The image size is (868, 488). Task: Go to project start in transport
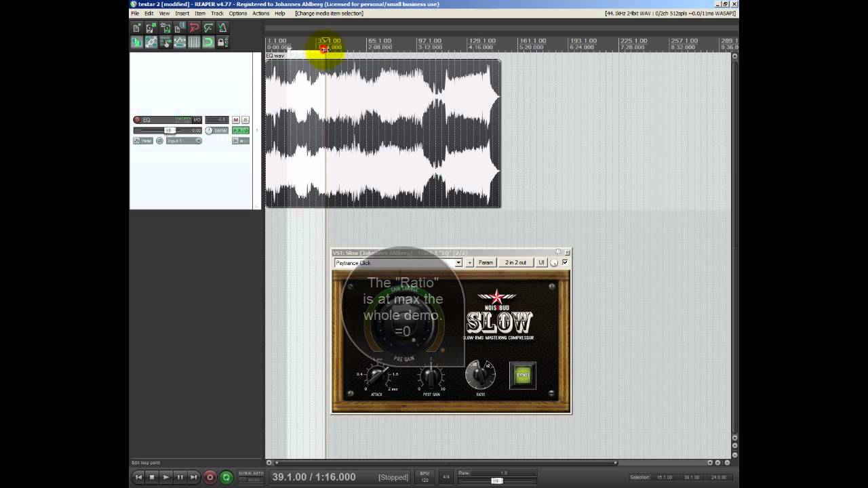(x=138, y=477)
